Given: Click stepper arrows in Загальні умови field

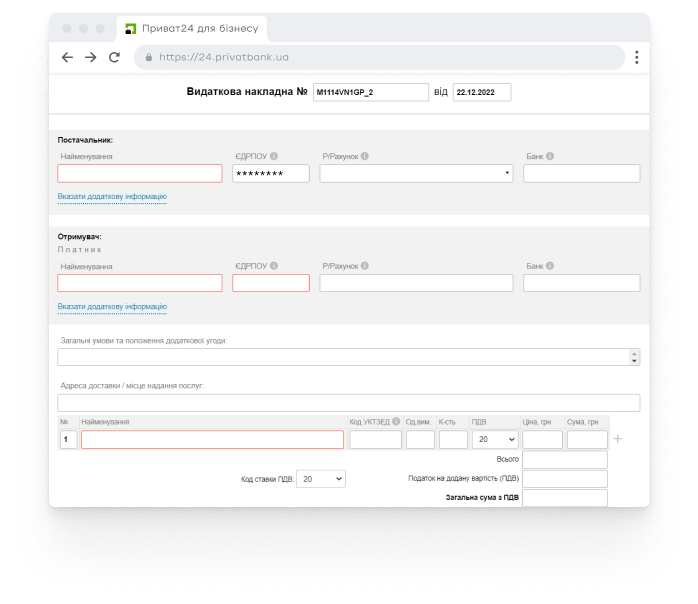Looking at the screenshot, I should point(634,357).
